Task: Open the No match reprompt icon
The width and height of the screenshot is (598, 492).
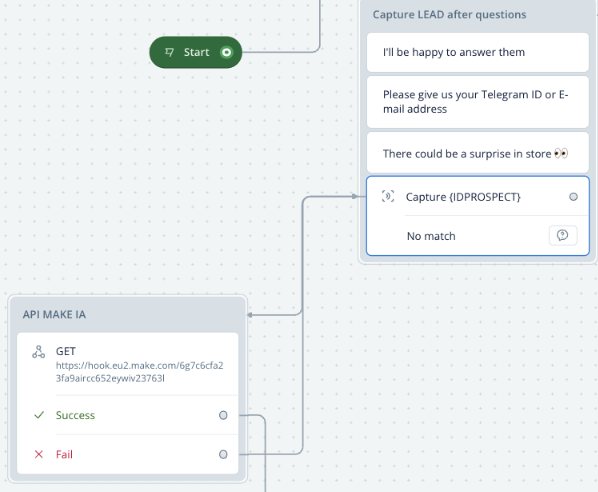Action: tap(563, 235)
